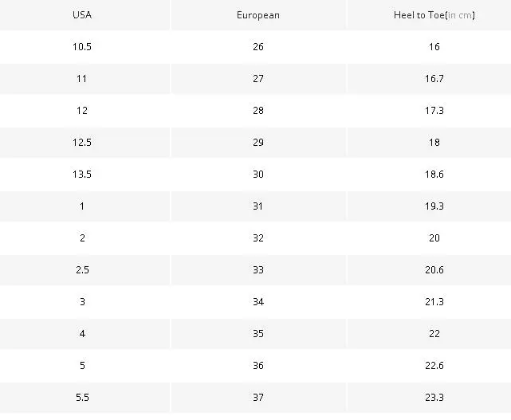The width and height of the screenshot is (511, 420).
Task: Click the Heel to Toe header
Action: pyautogui.click(x=434, y=15)
